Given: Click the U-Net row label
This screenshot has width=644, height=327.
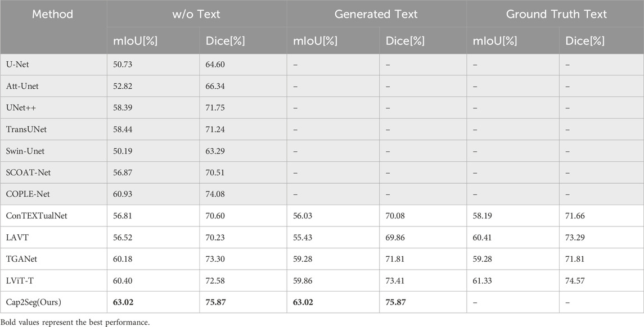Looking at the screenshot, I should [17, 65].
